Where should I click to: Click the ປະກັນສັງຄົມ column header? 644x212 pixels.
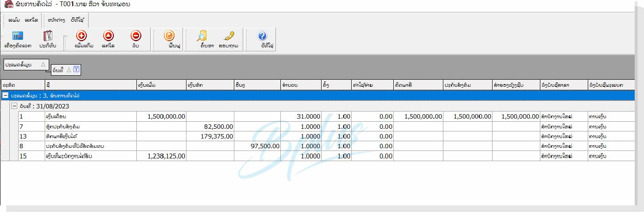(467, 84)
